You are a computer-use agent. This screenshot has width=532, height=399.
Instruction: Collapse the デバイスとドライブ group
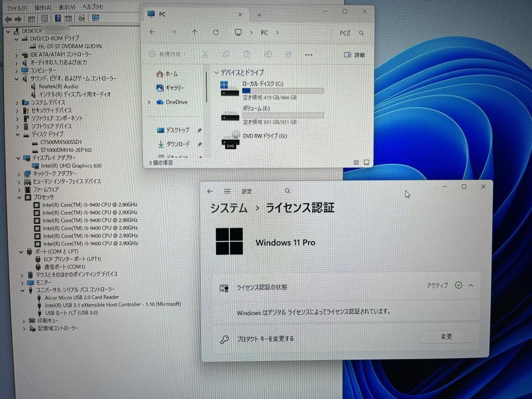[x=217, y=73]
